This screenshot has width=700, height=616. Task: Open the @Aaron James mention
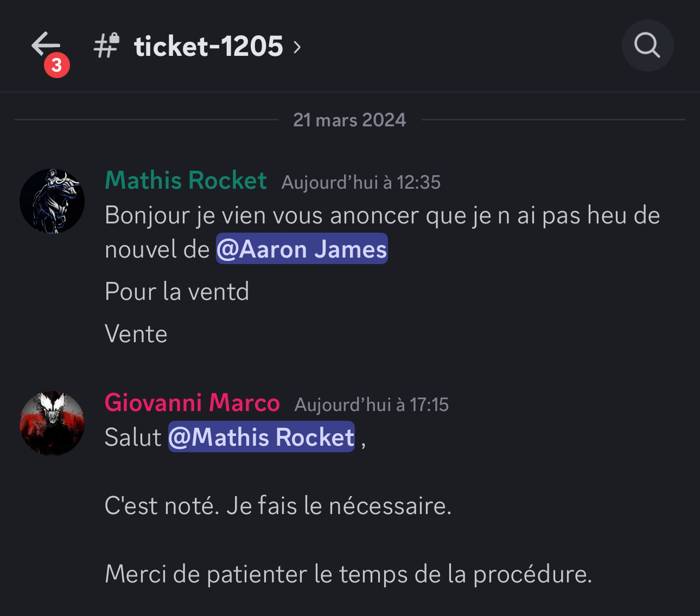[302, 249]
